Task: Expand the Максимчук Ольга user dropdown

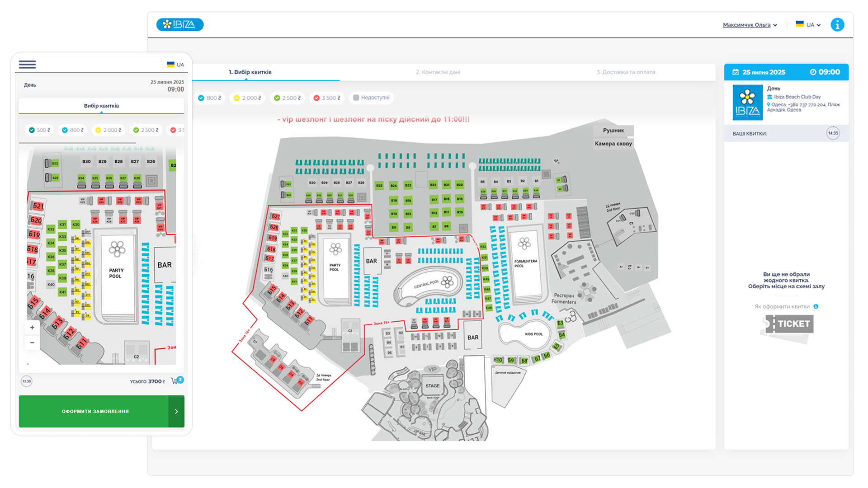Action: click(x=750, y=25)
